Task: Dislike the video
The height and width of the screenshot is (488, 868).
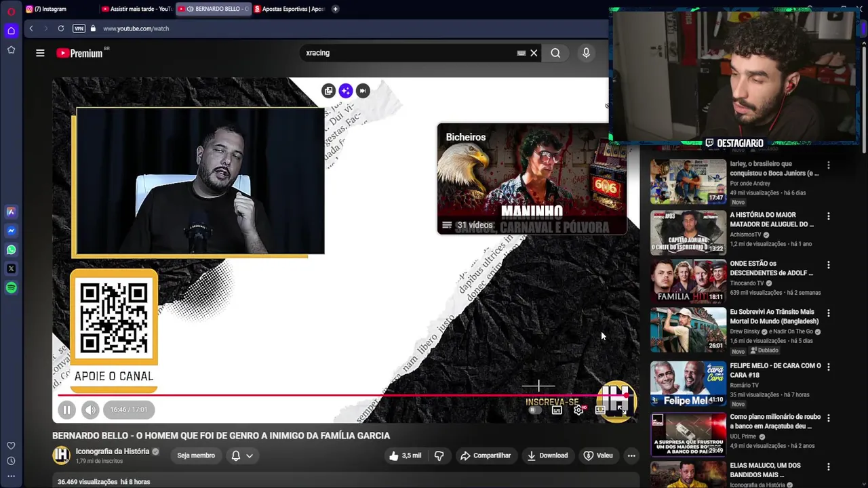Action: [439, 455]
